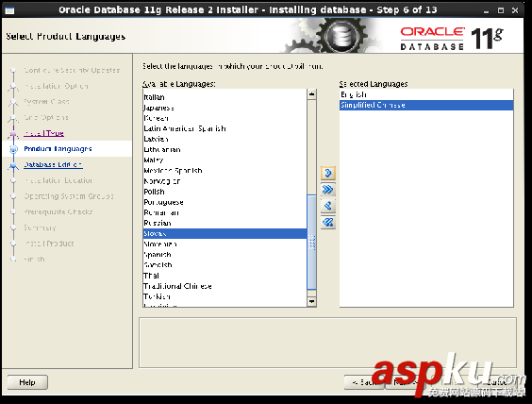Select Swedish in Available Languages
532x404 pixels.
224,265
